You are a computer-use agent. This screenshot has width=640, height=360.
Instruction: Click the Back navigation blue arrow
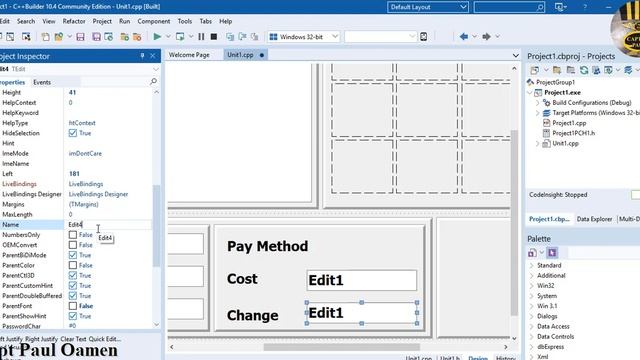pyautogui.click(x=464, y=37)
